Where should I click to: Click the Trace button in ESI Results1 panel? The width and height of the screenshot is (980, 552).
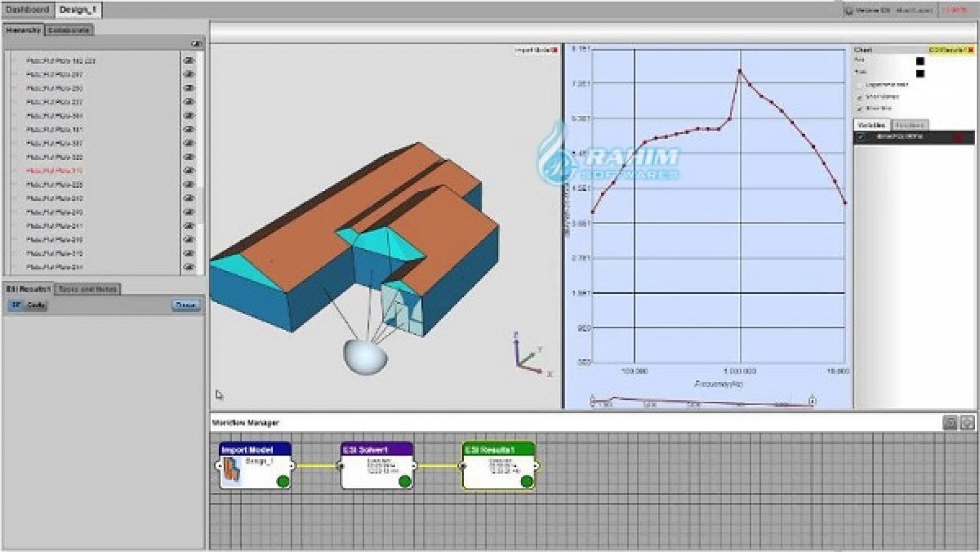[x=187, y=304]
